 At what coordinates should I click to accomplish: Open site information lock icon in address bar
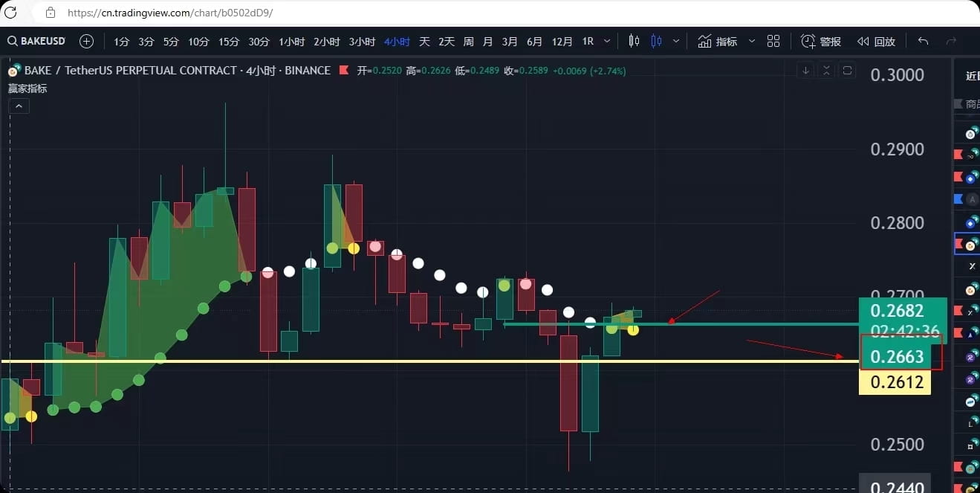click(x=51, y=13)
